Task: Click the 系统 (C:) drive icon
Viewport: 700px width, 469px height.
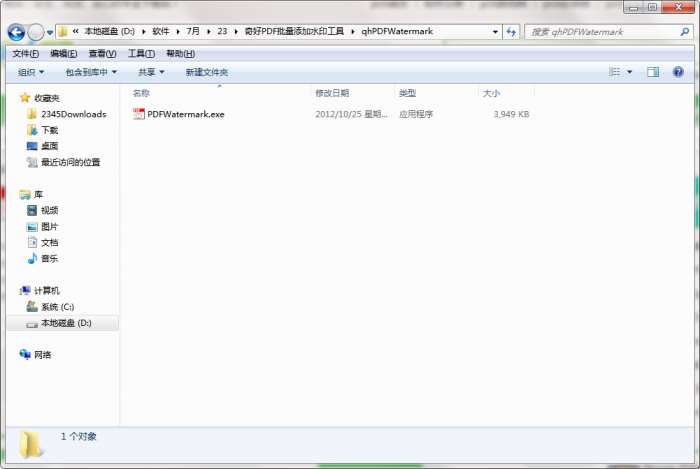Action: point(32,307)
